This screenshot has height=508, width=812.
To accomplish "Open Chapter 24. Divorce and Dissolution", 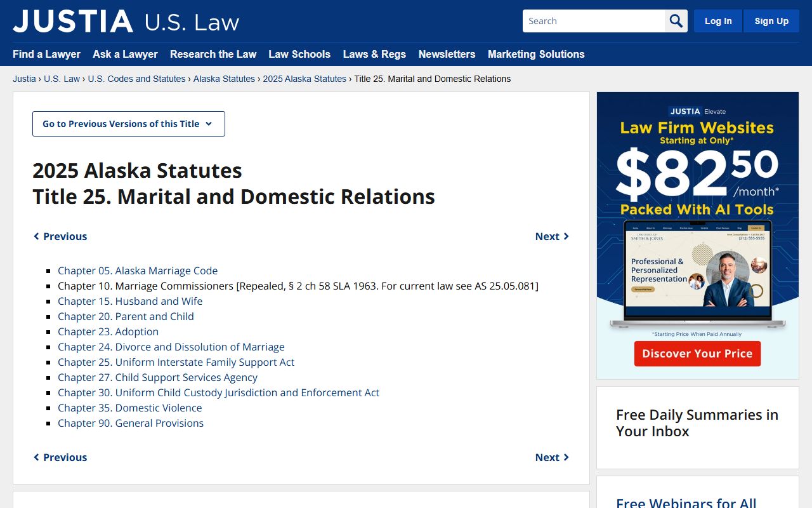I will click(171, 347).
